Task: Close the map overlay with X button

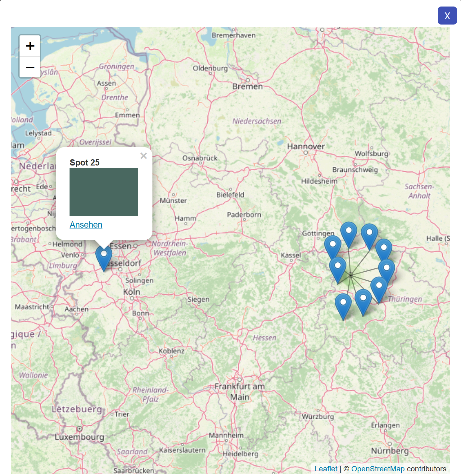Action: (447, 16)
